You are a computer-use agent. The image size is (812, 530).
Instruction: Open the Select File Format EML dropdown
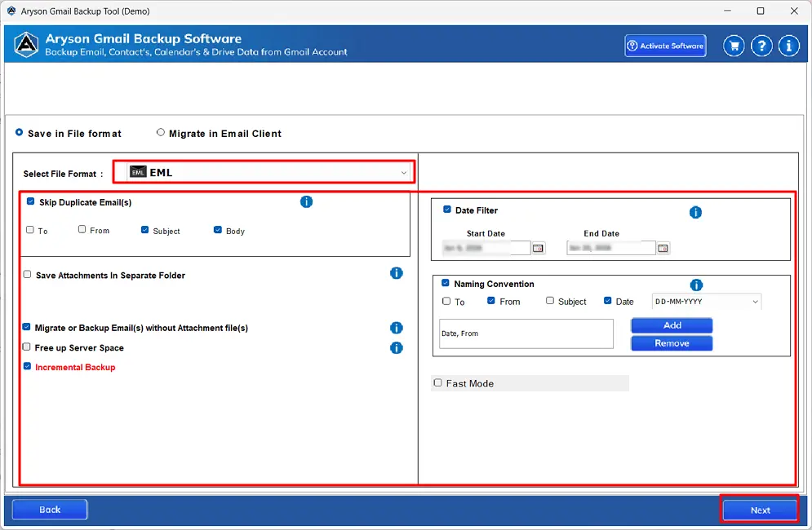click(x=269, y=172)
